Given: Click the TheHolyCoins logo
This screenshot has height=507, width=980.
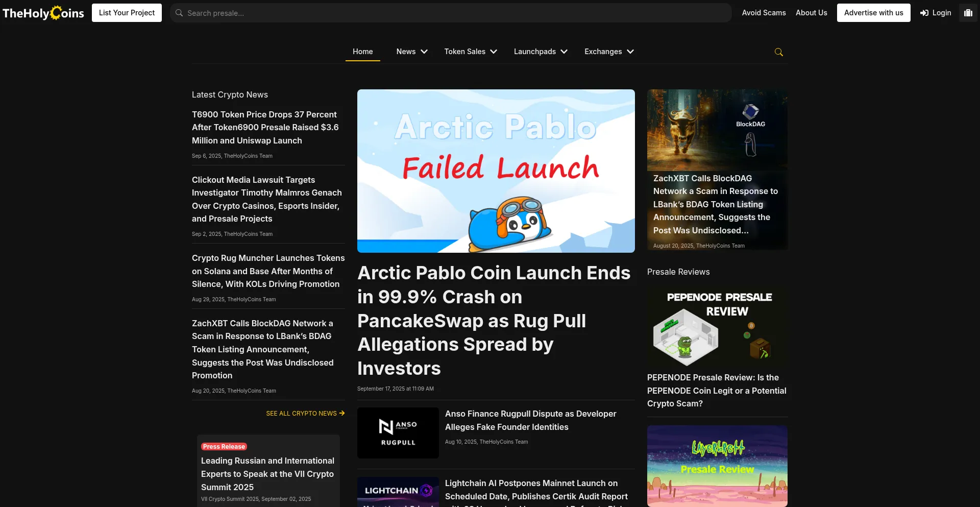Looking at the screenshot, I should (43, 13).
